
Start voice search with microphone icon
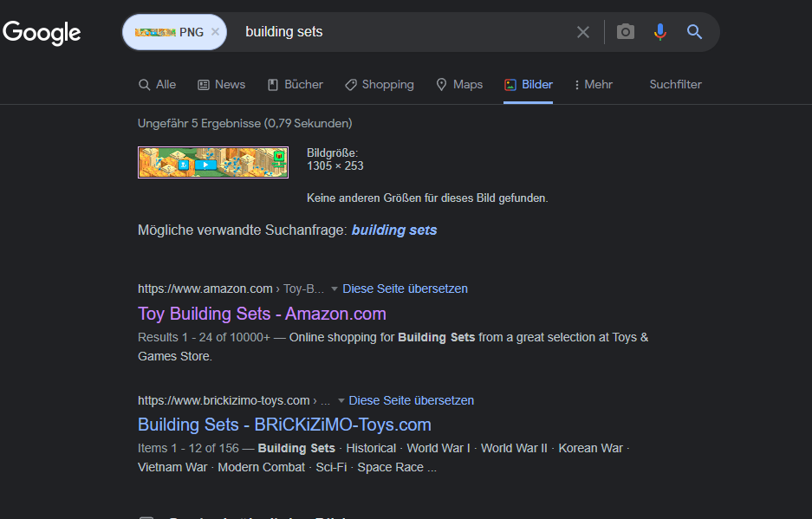[659, 31]
